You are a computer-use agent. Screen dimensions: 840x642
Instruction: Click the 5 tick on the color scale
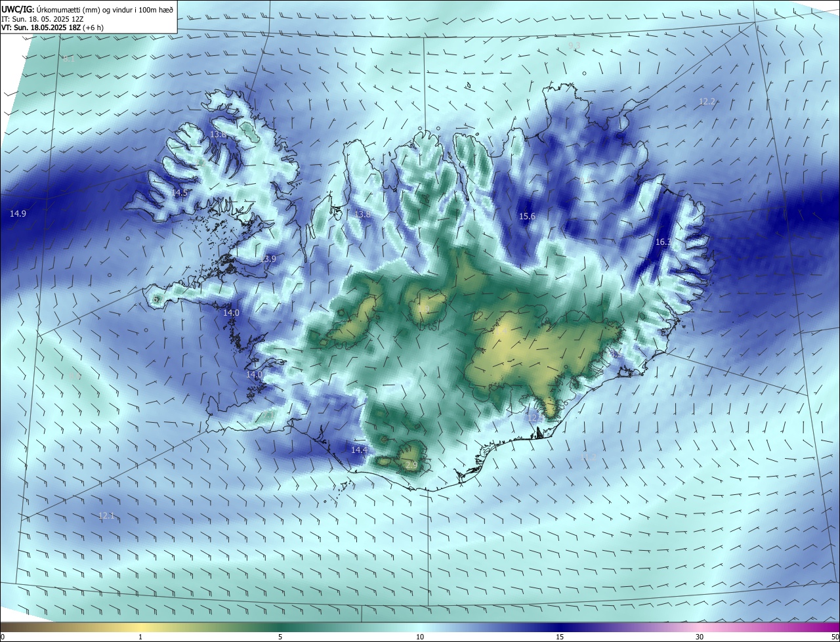pos(280,637)
